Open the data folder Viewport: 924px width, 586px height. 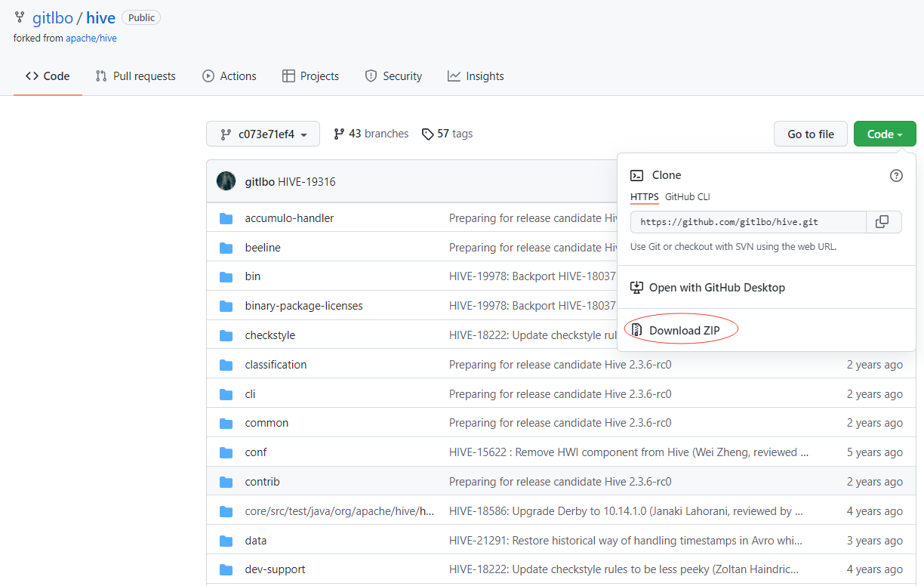(x=256, y=541)
